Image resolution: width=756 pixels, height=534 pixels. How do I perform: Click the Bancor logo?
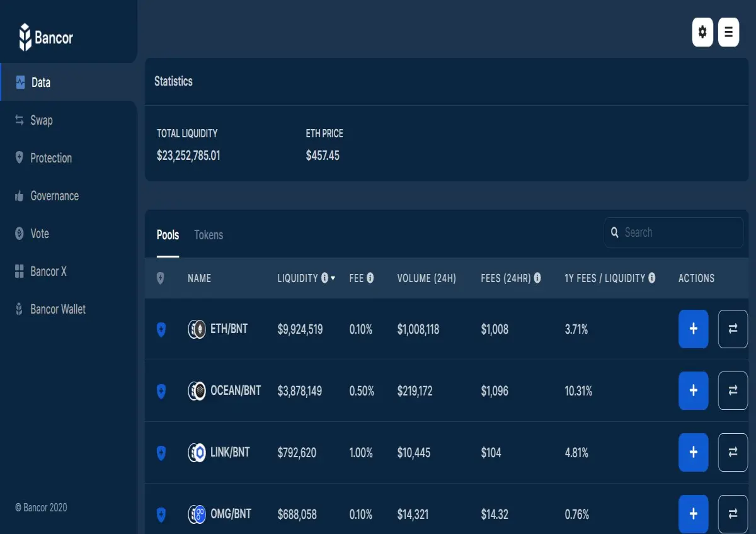tap(45, 37)
